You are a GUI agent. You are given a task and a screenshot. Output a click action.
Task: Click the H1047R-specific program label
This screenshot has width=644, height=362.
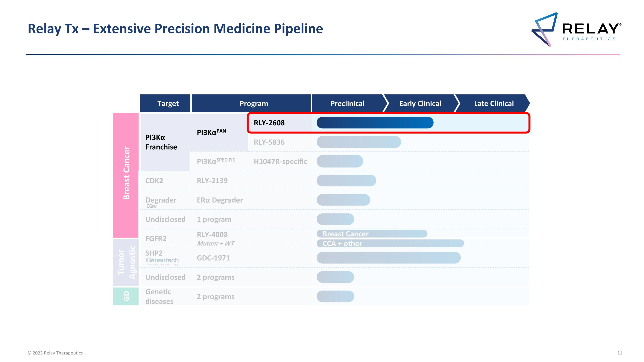tap(280, 161)
